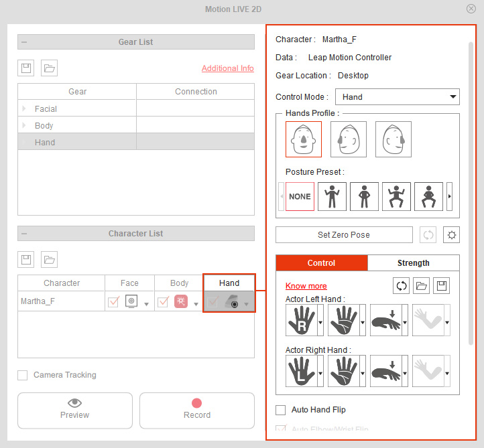Expand the Facial gear row

coord(24,108)
